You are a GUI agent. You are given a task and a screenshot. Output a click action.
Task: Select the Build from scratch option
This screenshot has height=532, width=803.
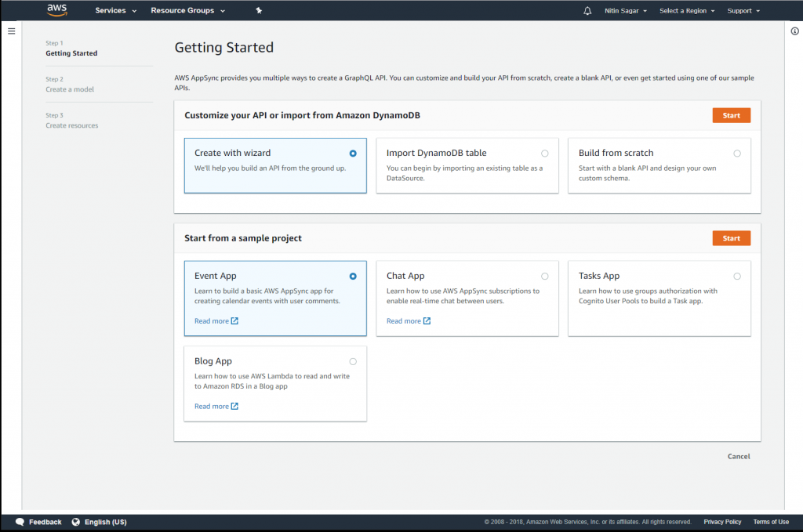coord(736,154)
